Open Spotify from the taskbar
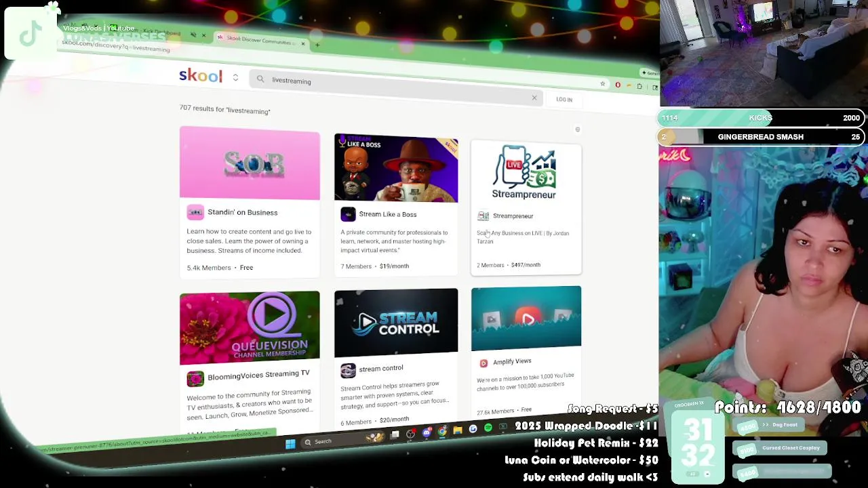The height and width of the screenshot is (488, 868). [488, 428]
